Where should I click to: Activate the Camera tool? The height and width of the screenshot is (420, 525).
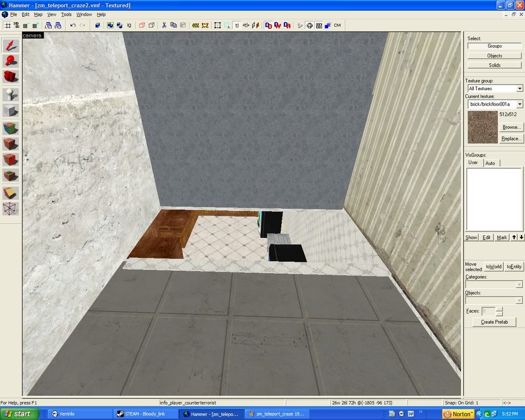click(x=11, y=77)
